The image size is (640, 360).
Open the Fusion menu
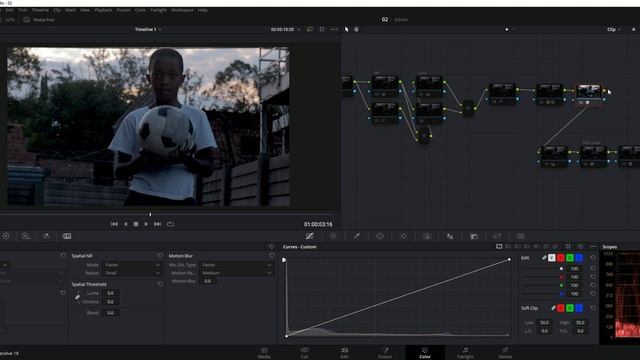pyautogui.click(x=123, y=10)
